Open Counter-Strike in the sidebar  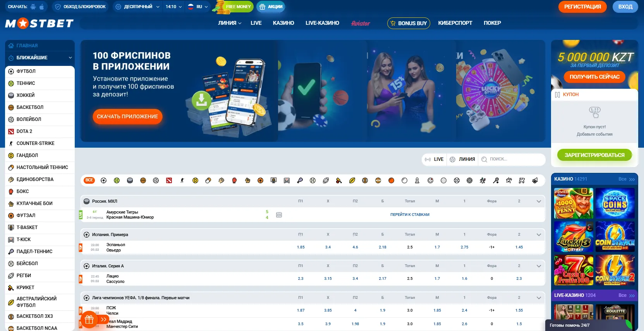point(39,143)
